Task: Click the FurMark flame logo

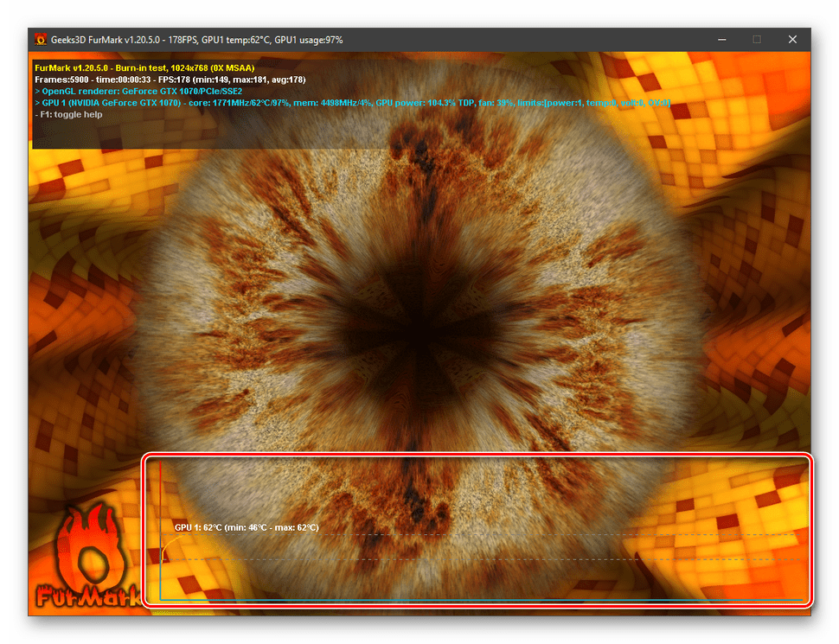Action: click(86, 547)
